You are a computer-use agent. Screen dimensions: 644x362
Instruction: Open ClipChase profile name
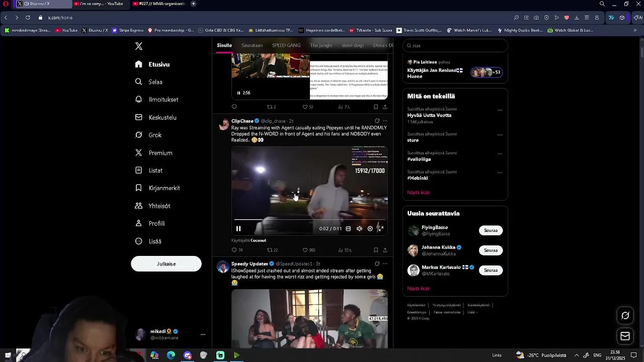click(x=243, y=121)
